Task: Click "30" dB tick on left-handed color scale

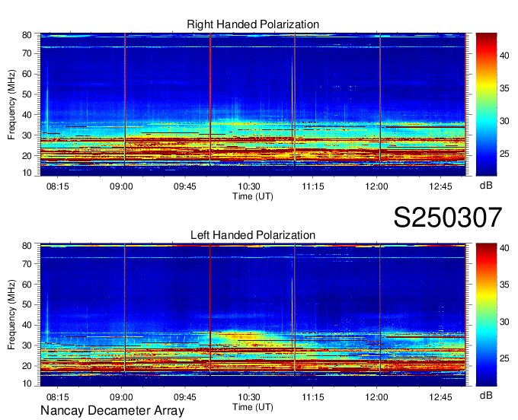Action: [504, 322]
